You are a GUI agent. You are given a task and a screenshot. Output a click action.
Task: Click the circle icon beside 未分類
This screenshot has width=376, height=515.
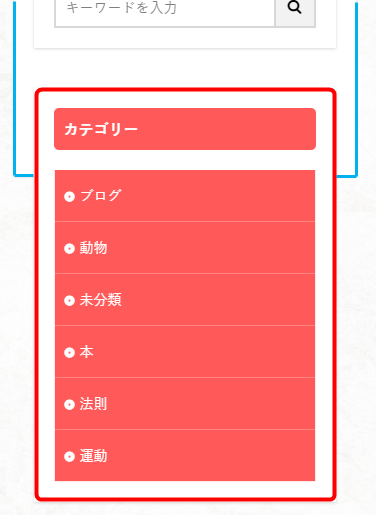pyautogui.click(x=69, y=301)
